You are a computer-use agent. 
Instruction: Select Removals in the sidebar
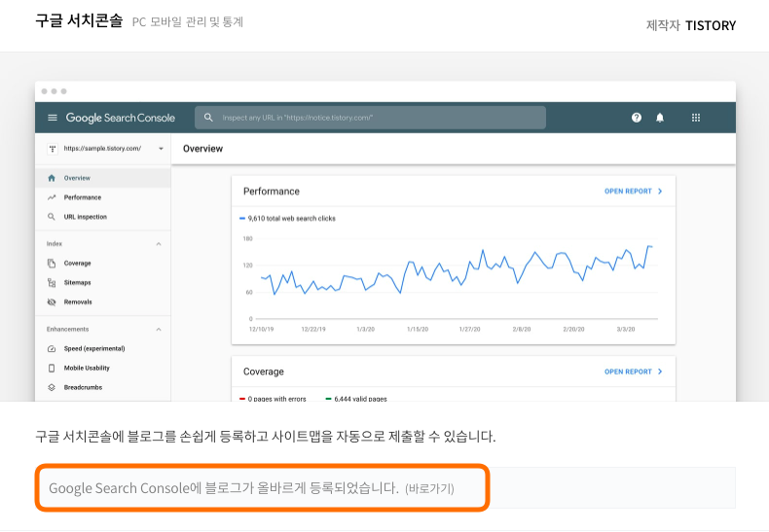pyautogui.click(x=103, y=301)
